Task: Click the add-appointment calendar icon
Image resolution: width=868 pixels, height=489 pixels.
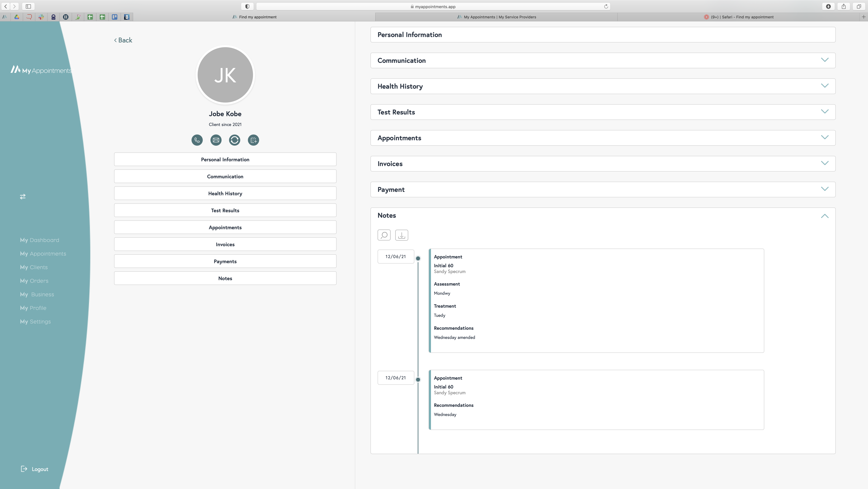Action: 253,140
